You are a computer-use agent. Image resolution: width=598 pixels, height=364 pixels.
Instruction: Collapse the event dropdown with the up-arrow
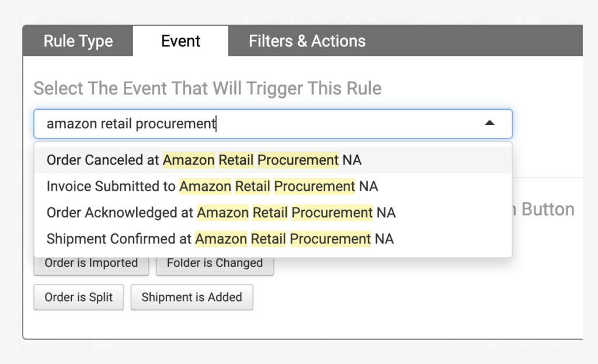click(x=489, y=123)
